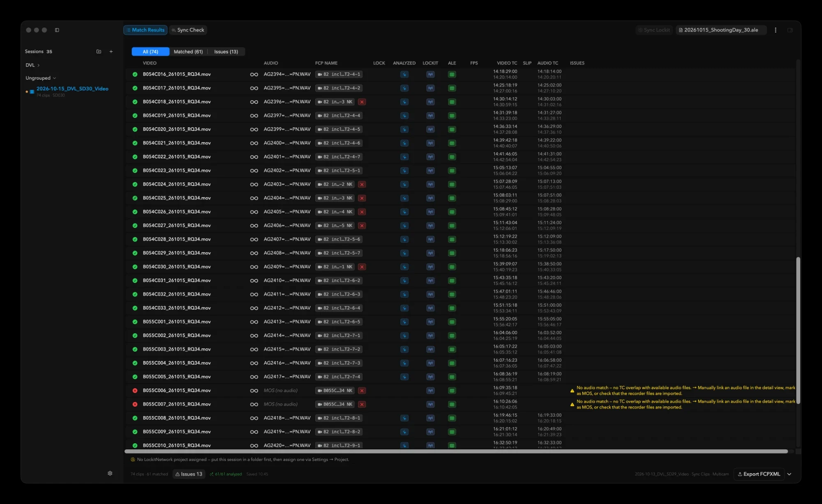Show All (74) clips filter
Image resolution: width=822 pixels, height=504 pixels.
pos(150,51)
